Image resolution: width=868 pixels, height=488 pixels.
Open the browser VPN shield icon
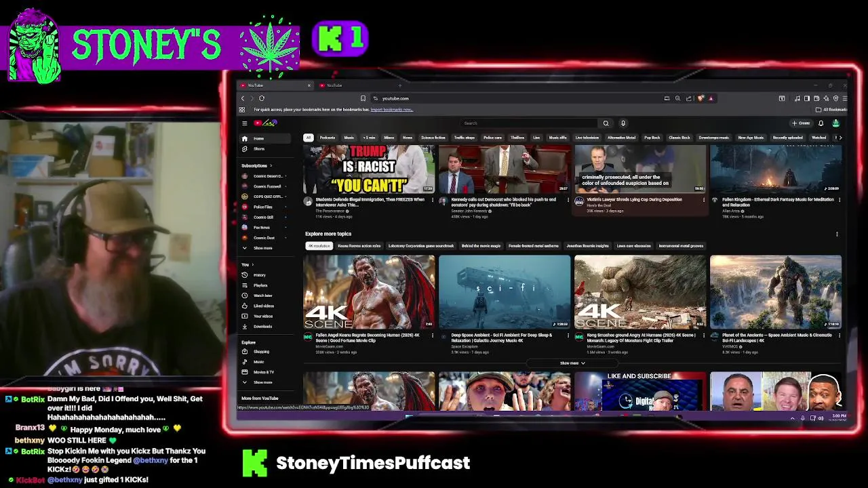point(835,98)
